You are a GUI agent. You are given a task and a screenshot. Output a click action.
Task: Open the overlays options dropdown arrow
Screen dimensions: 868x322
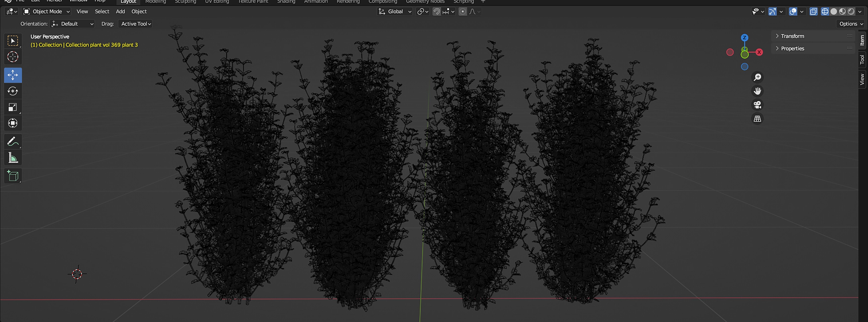(x=802, y=11)
